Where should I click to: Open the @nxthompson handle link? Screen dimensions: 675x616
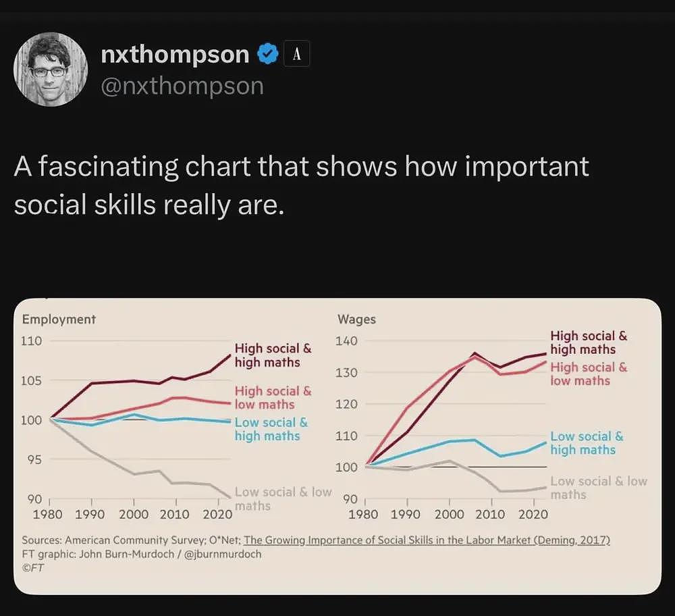tap(182, 86)
